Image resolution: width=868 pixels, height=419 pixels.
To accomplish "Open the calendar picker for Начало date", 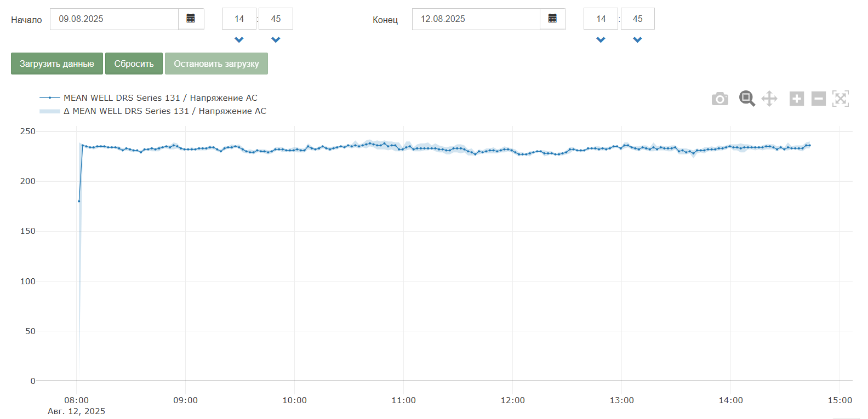I will [x=191, y=19].
